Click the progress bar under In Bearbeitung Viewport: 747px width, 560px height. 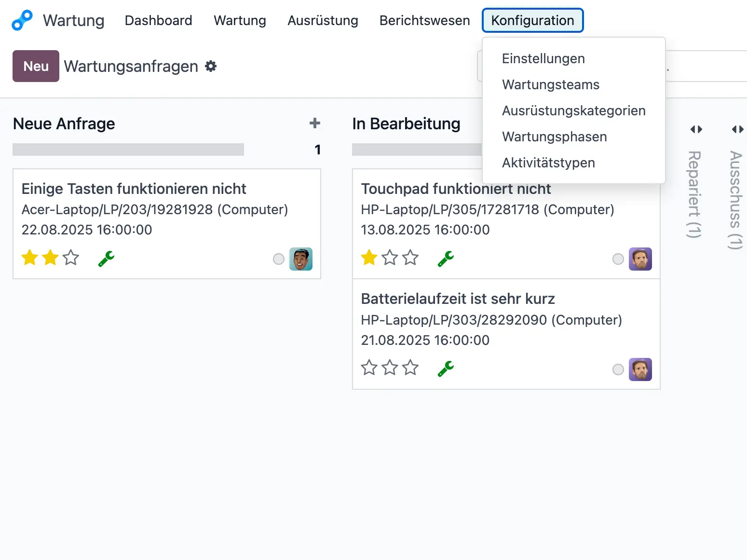[417, 150]
